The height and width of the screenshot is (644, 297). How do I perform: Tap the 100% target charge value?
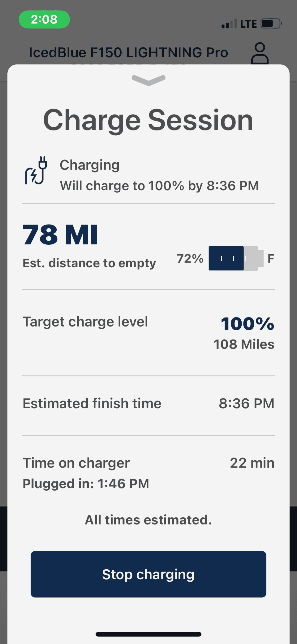tap(247, 324)
